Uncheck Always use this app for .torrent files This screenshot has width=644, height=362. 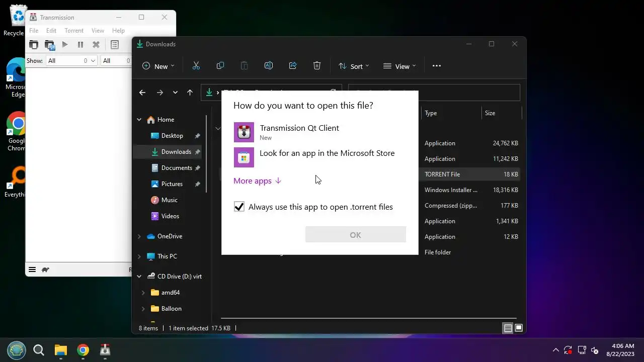pos(239,207)
